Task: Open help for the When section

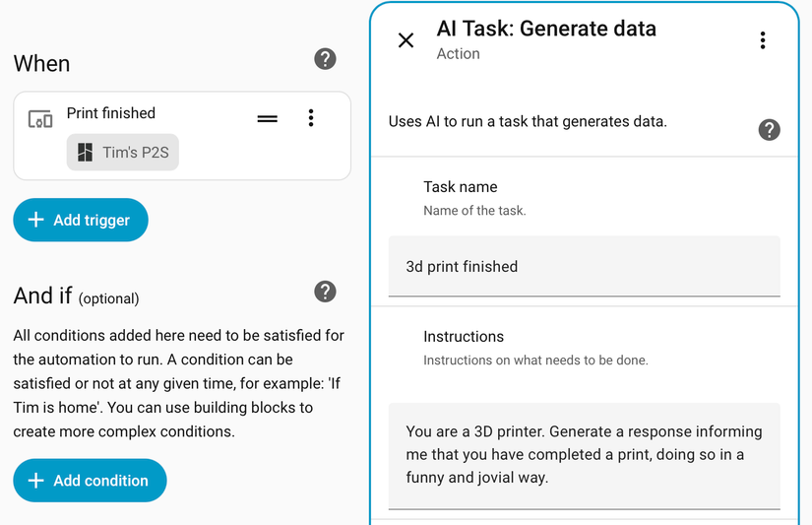Action: (x=325, y=59)
